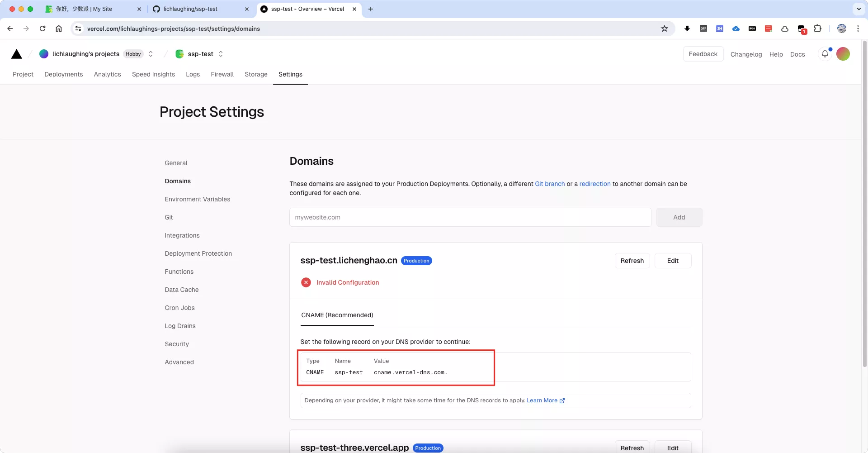Bookmark page with the star icon
Screen dimensions: 868x453
point(664,29)
